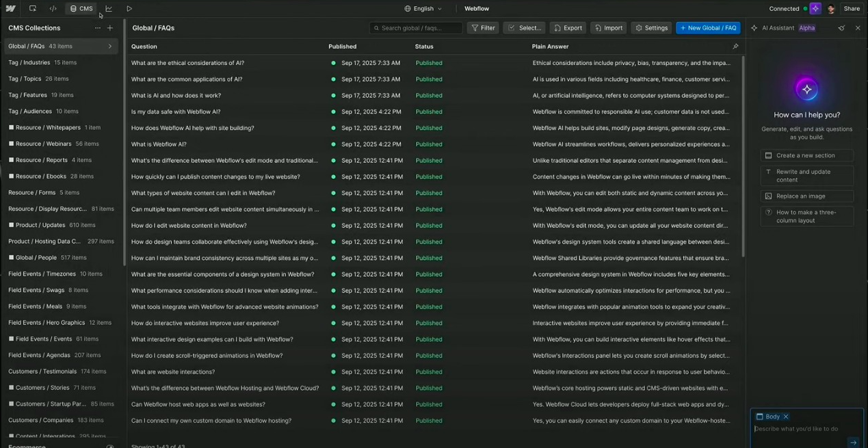Click the Filter button
The width and height of the screenshot is (868, 448).
click(483, 28)
